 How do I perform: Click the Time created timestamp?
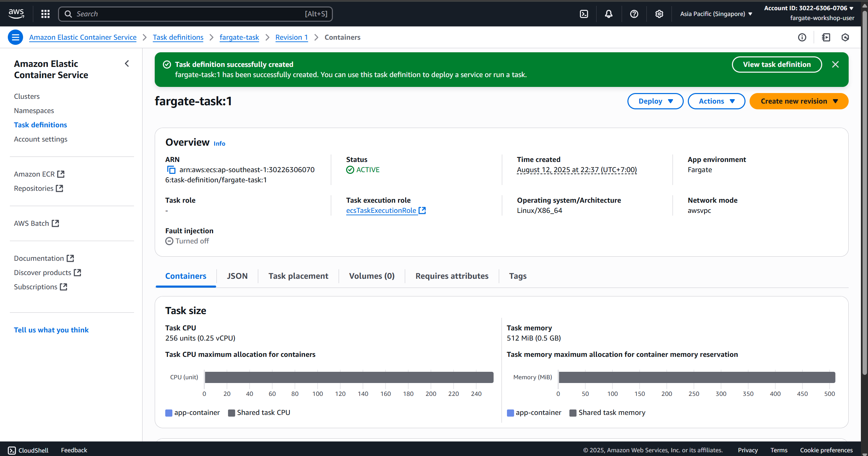[577, 170]
